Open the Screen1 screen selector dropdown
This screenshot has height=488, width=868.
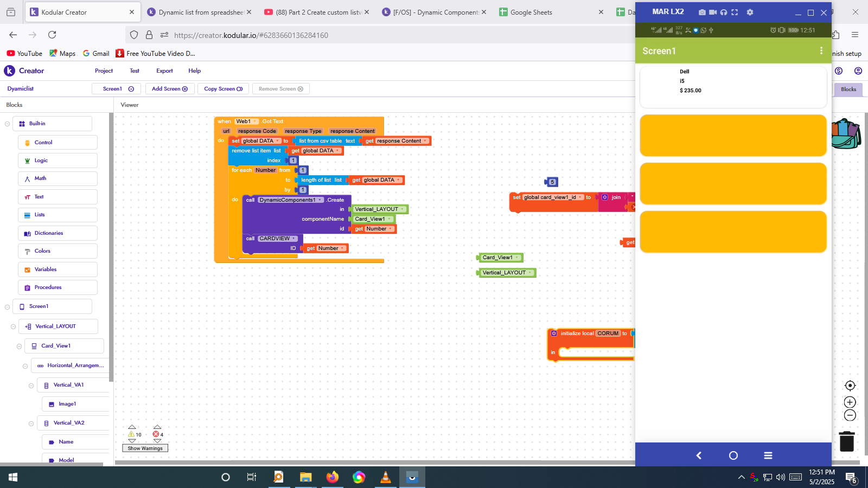(117, 89)
